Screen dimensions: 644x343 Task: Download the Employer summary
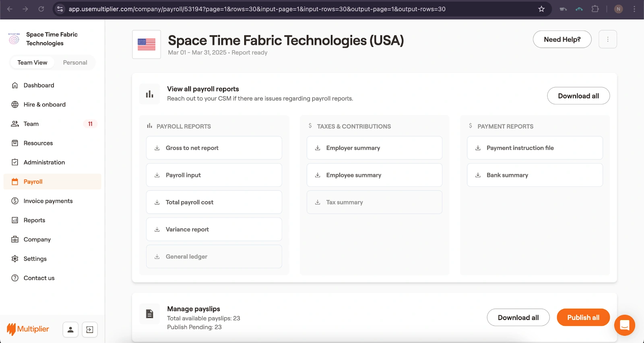pos(374,148)
